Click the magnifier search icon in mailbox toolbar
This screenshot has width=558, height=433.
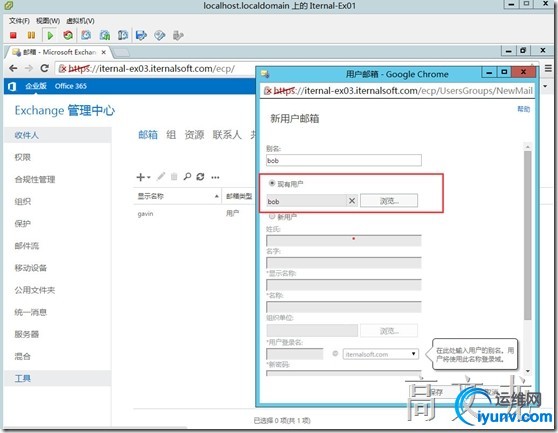pos(187,176)
